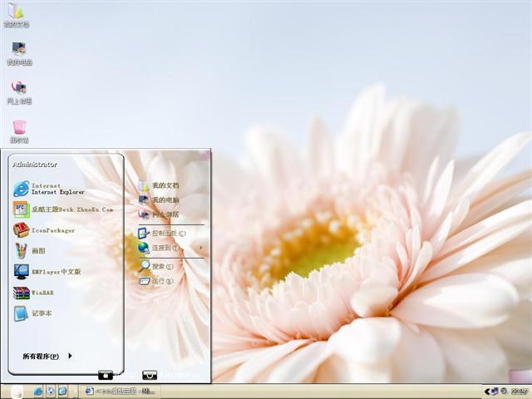
Task: Switch to the open window taskbar button
Action: (120, 392)
